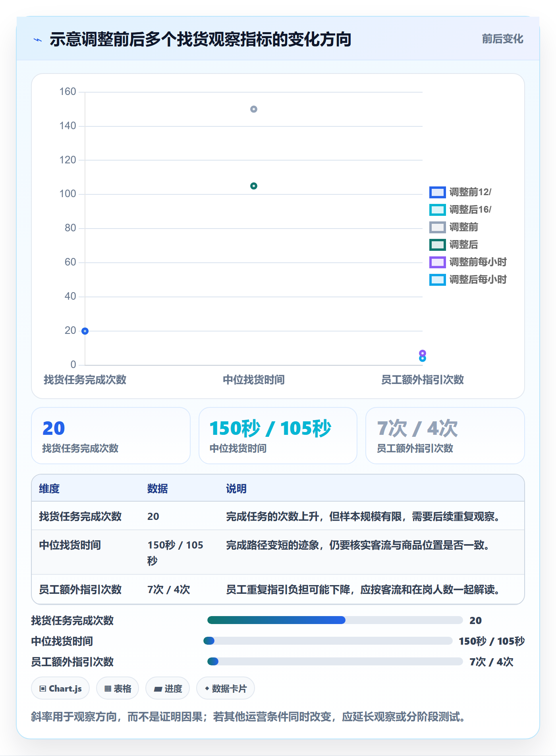Toggle the gray 调整前 legend entry
The width and height of the screenshot is (556, 756).
click(x=454, y=227)
